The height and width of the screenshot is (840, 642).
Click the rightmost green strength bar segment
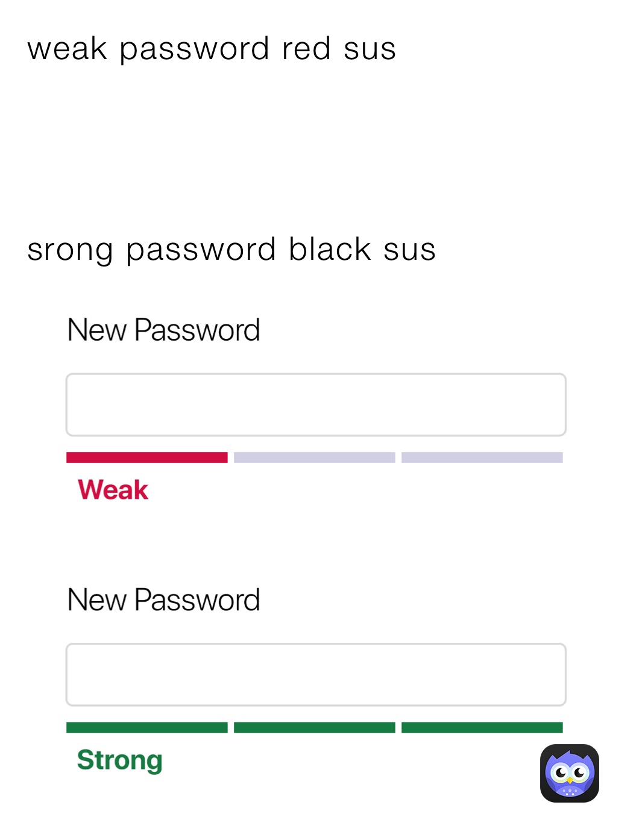pyautogui.click(x=482, y=728)
